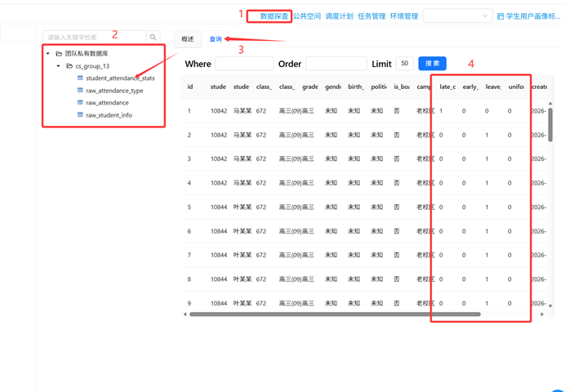The image size is (565, 392).
Task: Click the table's horizontal scrollbar thumb
Action: point(335,314)
